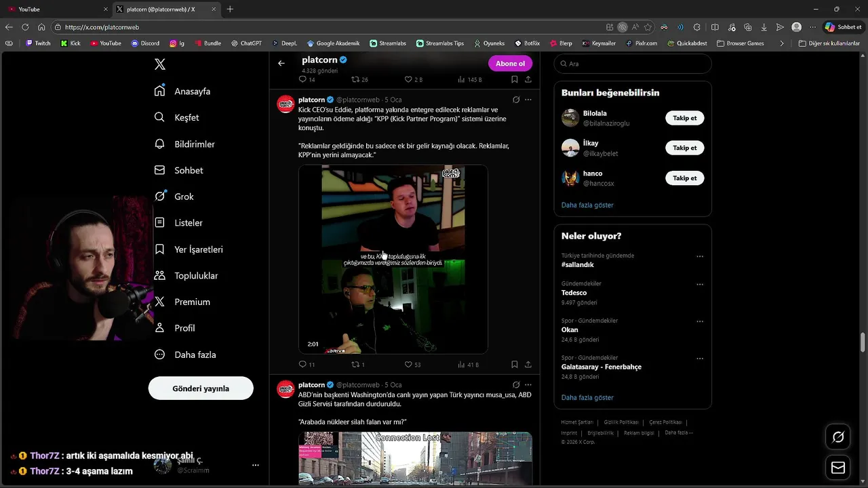Open Grok from the sidebar
Screen dimensions: 868x488
point(174,197)
